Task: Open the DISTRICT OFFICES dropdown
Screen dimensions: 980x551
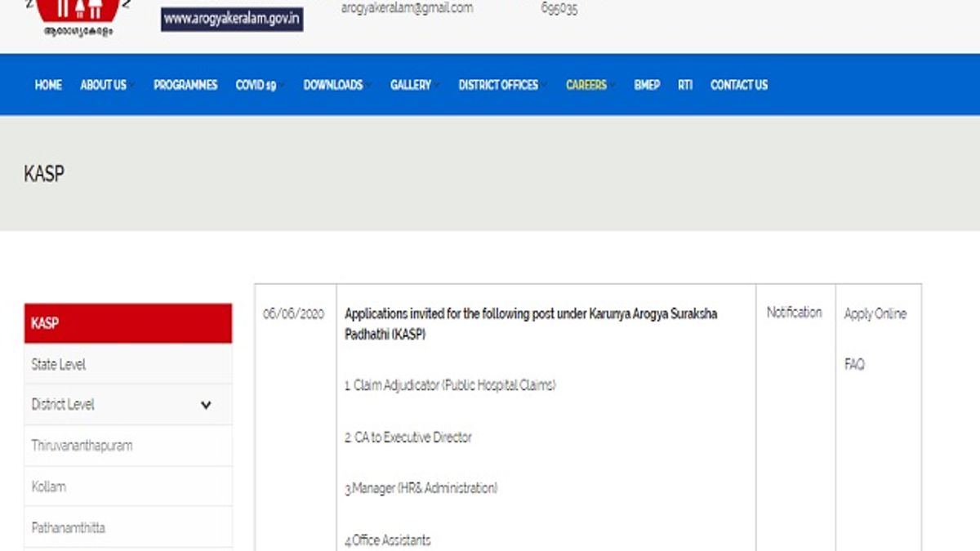Action: [x=499, y=84]
